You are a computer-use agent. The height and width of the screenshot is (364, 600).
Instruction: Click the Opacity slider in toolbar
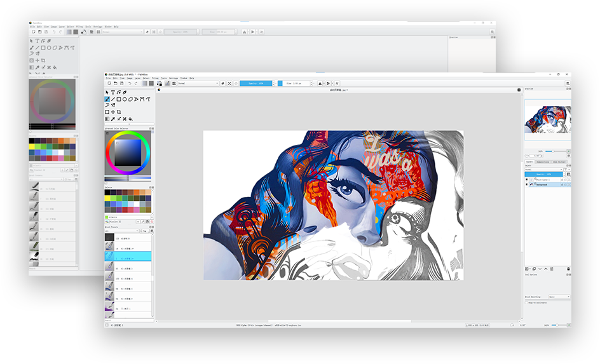pyautogui.click(x=256, y=83)
